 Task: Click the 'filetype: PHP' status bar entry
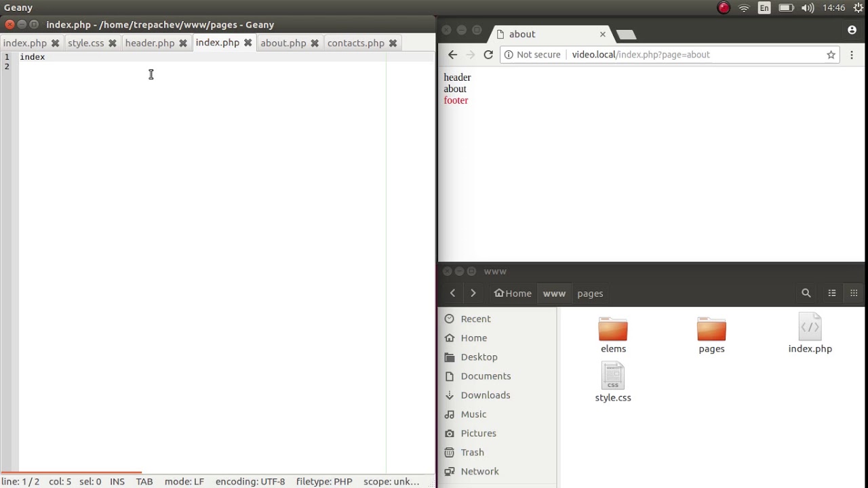coord(324,482)
